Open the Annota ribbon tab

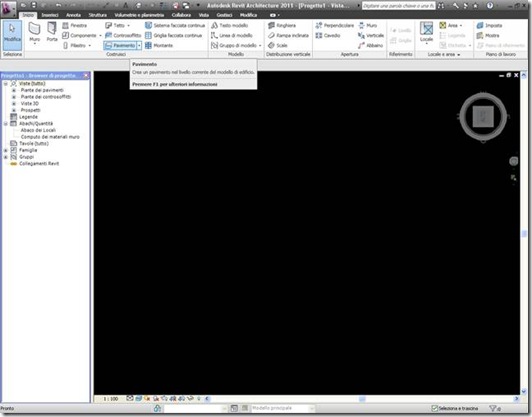click(73, 15)
